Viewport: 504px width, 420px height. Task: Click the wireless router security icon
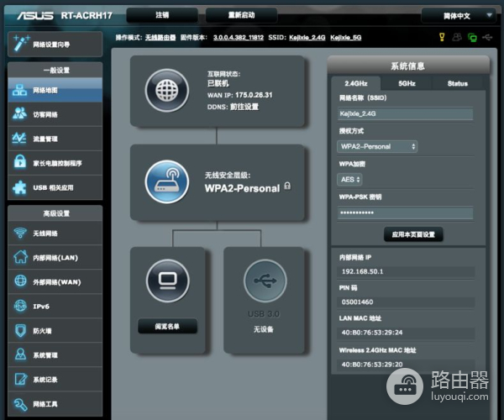[x=167, y=182]
